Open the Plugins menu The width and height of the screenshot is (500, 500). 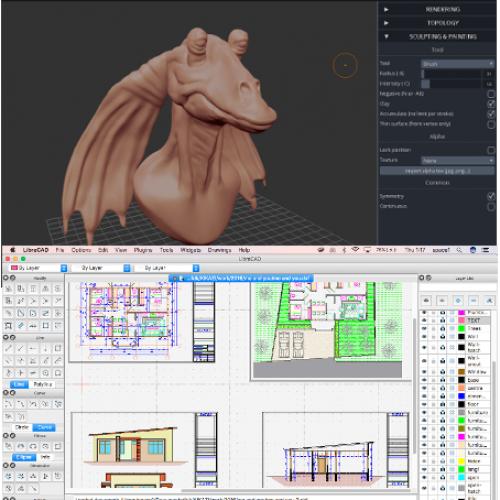[x=143, y=250]
